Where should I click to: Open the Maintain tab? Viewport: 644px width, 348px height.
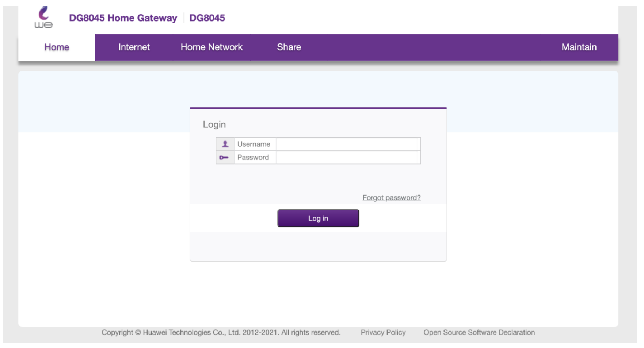(x=579, y=47)
